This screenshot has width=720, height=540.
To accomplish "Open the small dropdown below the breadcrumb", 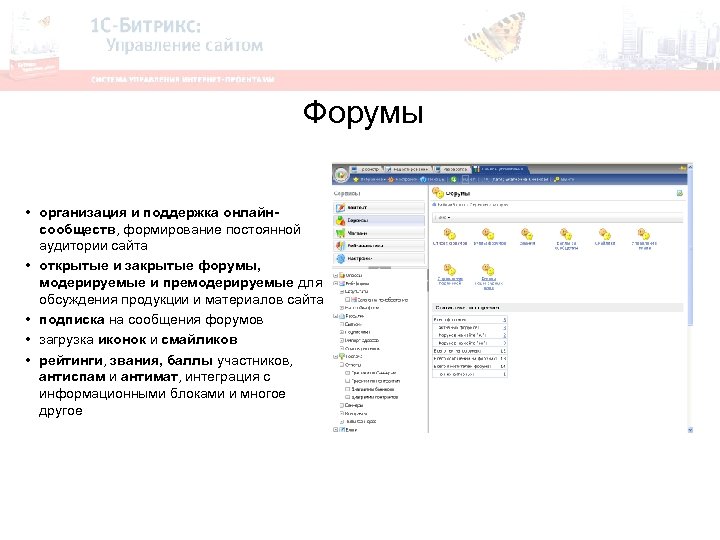I will point(444,217).
